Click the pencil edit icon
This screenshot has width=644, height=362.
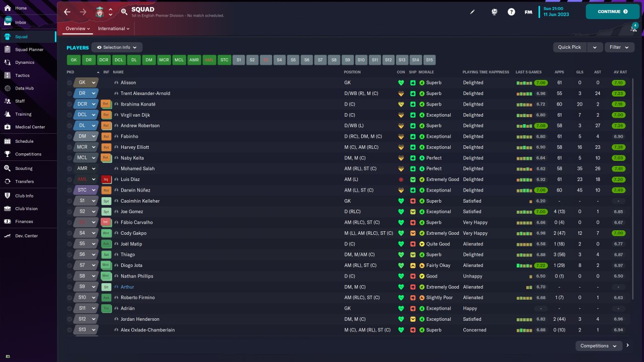(472, 12)
